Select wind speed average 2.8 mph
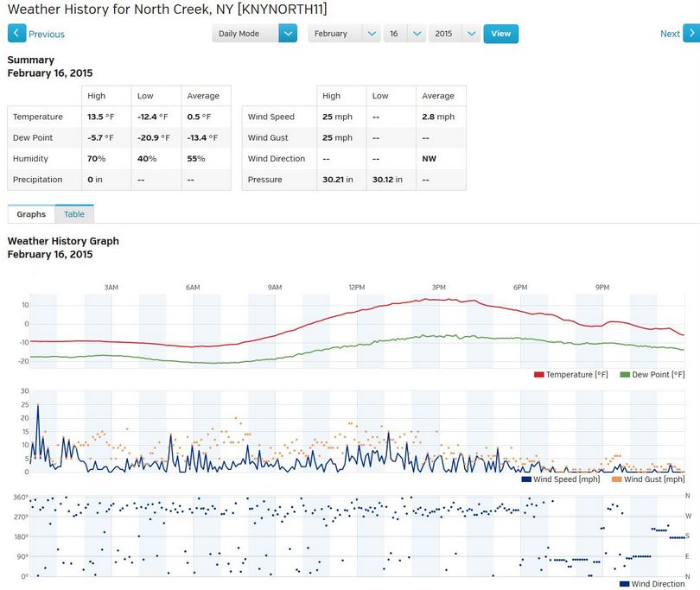Viewport: 700px width, 590px height. click(x=438, y=117)
